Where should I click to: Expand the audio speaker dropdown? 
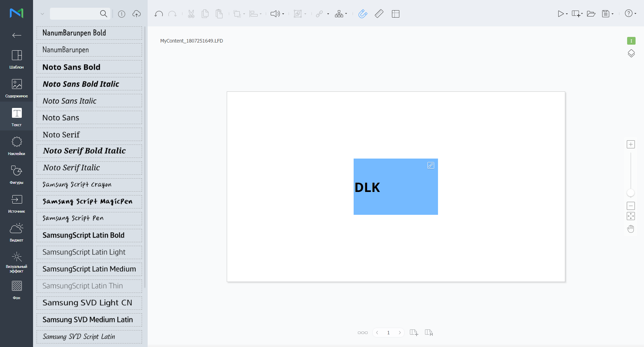pos(283,14)
